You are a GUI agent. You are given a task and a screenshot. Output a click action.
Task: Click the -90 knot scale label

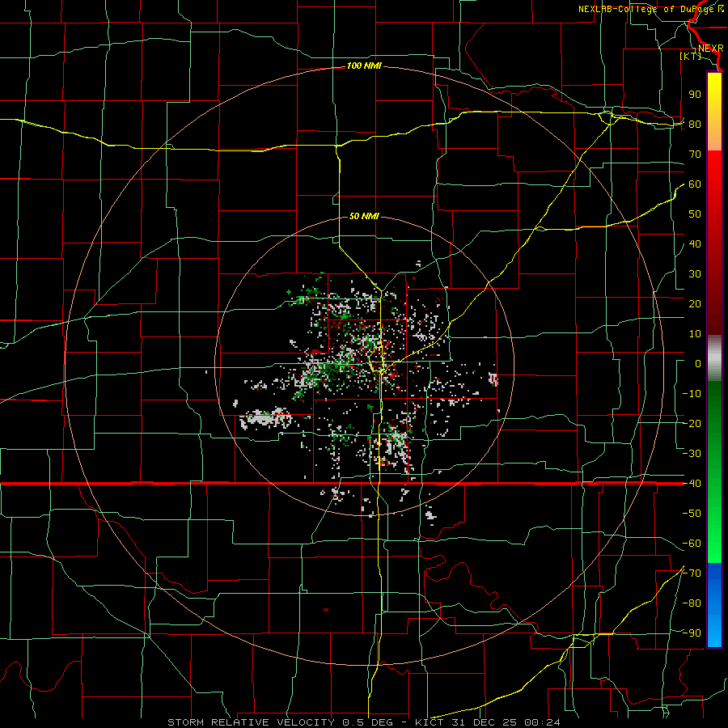coord(692,633)
